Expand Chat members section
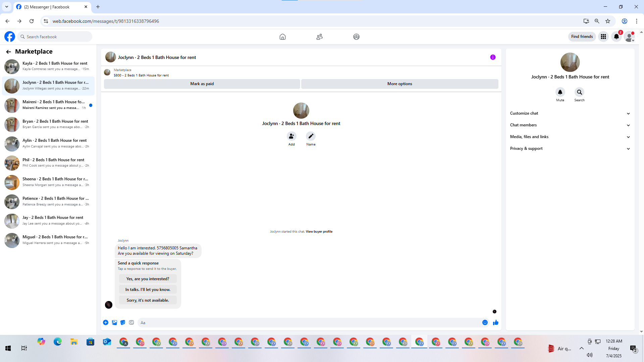The height and width of the screenshot is (362, 644). pos(570,125)
